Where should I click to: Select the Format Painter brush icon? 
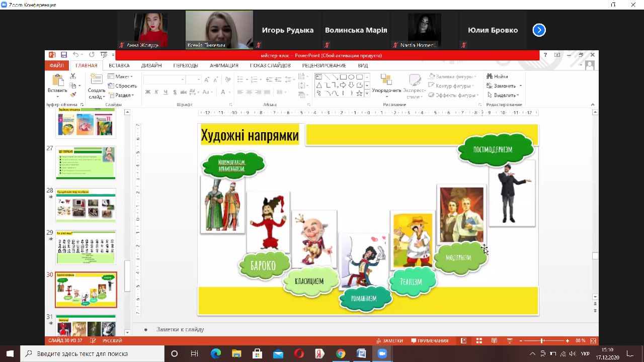click(x=73, y=95)
